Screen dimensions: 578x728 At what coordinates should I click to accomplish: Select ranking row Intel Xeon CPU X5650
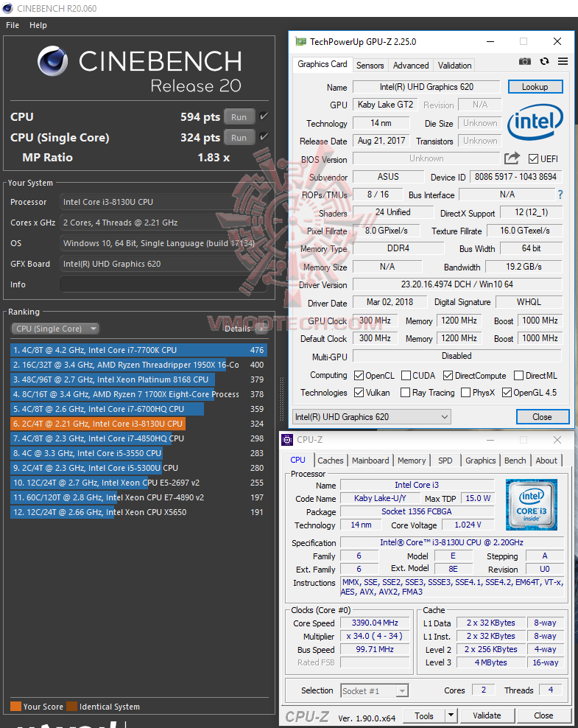pyautogui.click(x=138, y=512)
